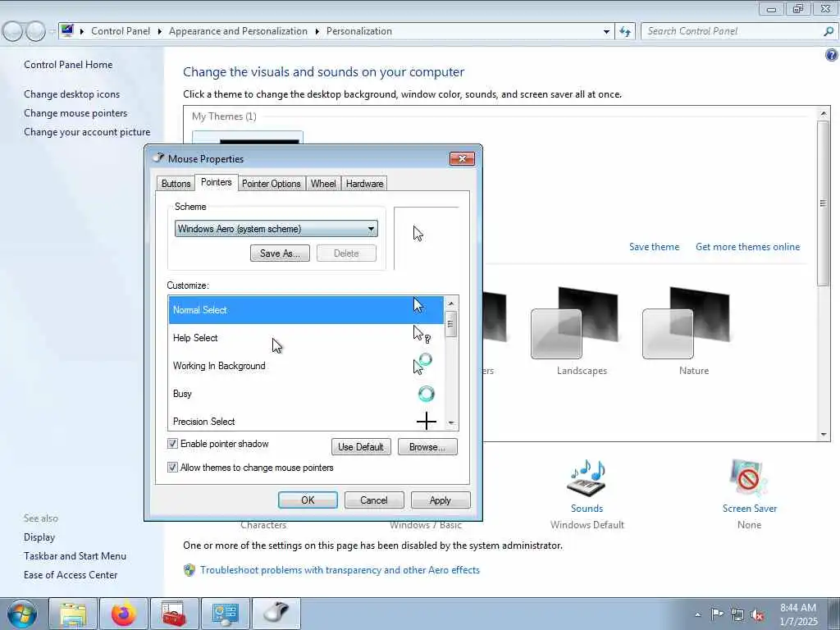This screenshot has height=630, width=840.
Task: Open Change mouse pointers link
Action: pos(75,113)
